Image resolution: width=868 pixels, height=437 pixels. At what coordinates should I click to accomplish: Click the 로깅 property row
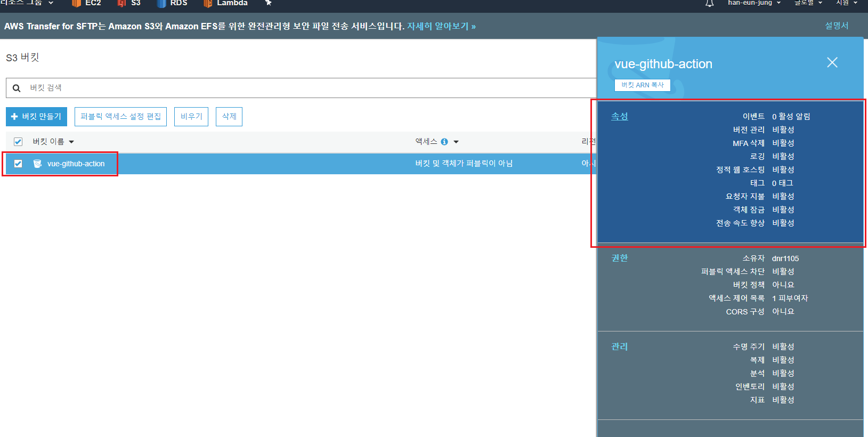(x=772, y=156)
